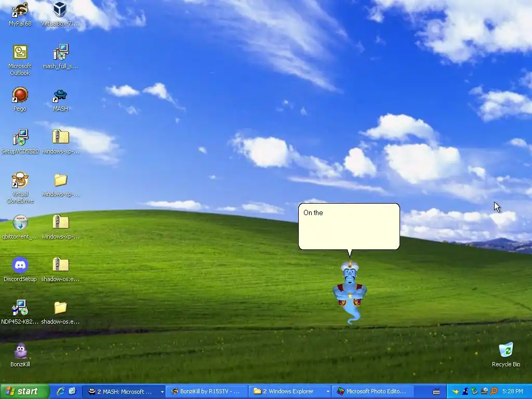Viewport: 532px width, 399px height.
Task: Open Windows Explorer group dropdown arrow
Action: click(x=328, y=392)
